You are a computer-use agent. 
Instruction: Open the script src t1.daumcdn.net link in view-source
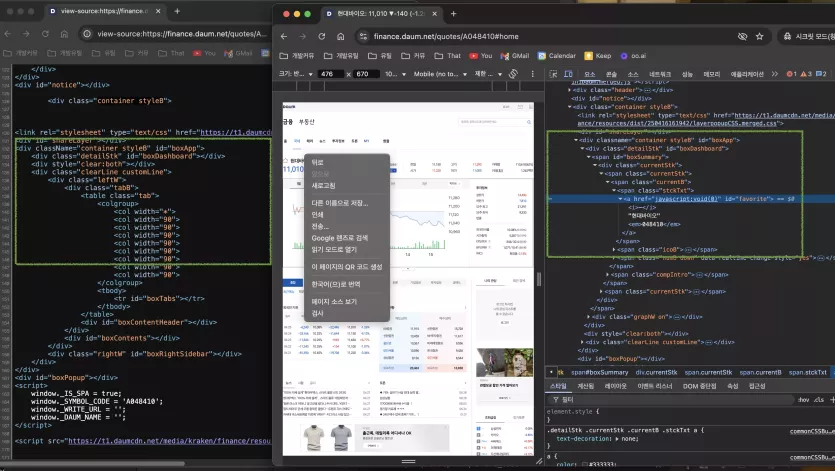click(169, 441)
